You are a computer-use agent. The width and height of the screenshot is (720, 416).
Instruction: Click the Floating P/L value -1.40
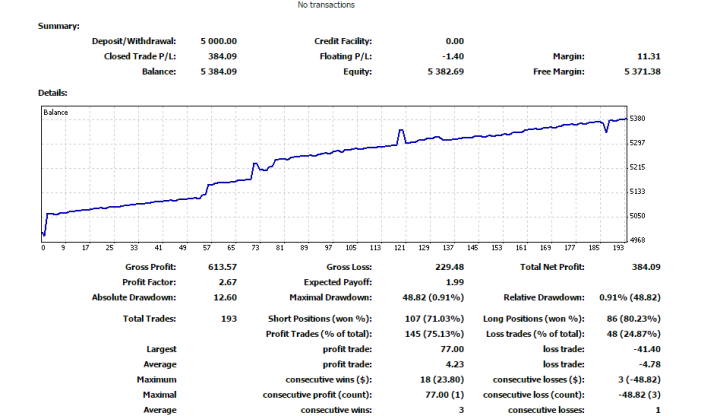tap(453, 56)
